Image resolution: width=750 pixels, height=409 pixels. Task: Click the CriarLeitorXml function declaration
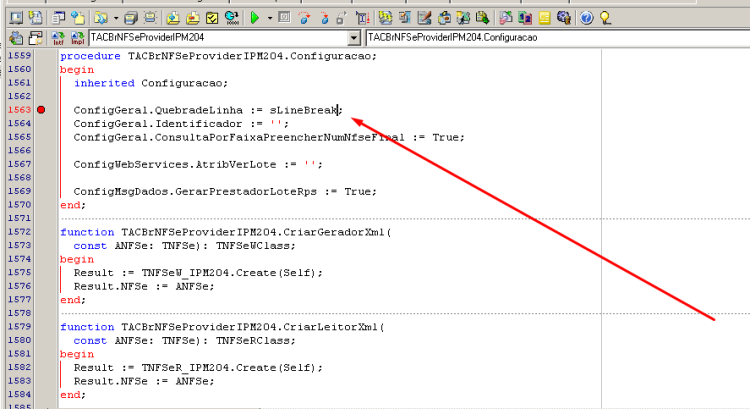coord(222,327)
